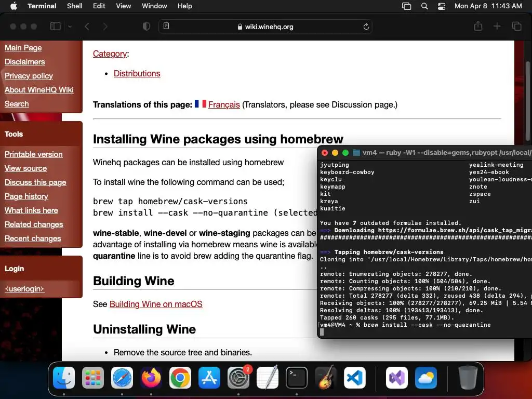
Task: Click 'Installing Wine packages using homebrew' heading
Action: coord(218,139)
